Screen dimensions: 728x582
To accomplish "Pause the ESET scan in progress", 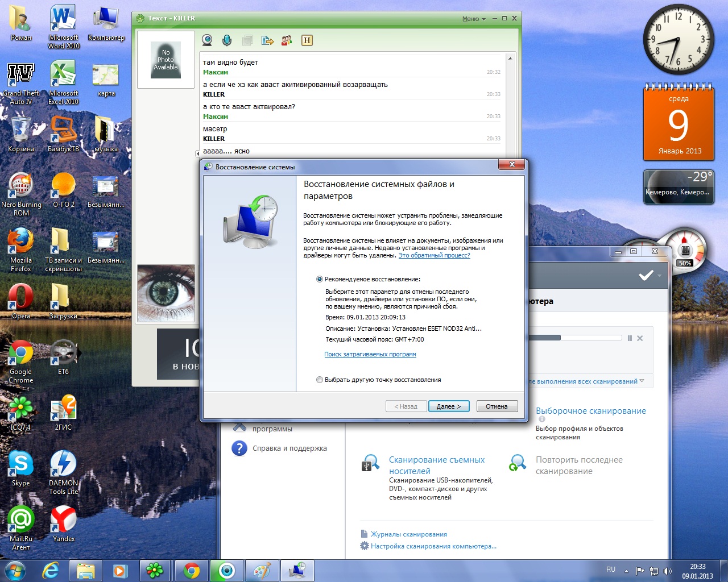I will coord(630,338).
